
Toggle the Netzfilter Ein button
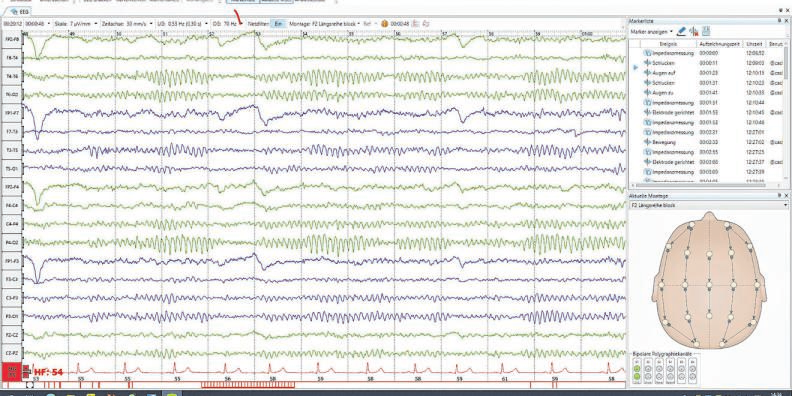click(x=277, y=23)
